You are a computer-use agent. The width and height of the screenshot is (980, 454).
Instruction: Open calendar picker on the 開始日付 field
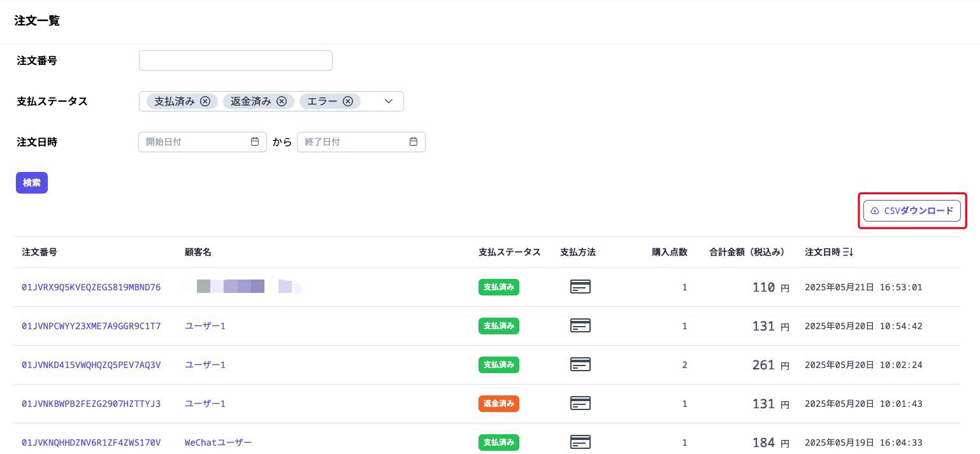255,142
